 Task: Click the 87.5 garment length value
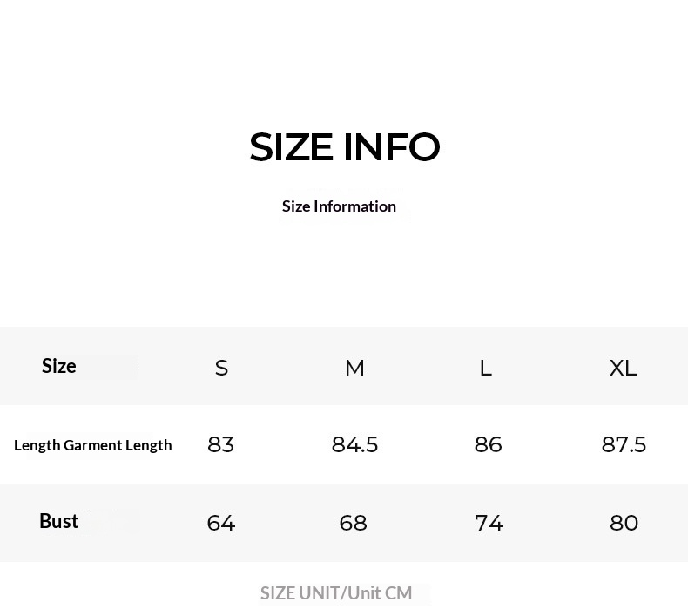pyautogui.click(x=624, y=444)
